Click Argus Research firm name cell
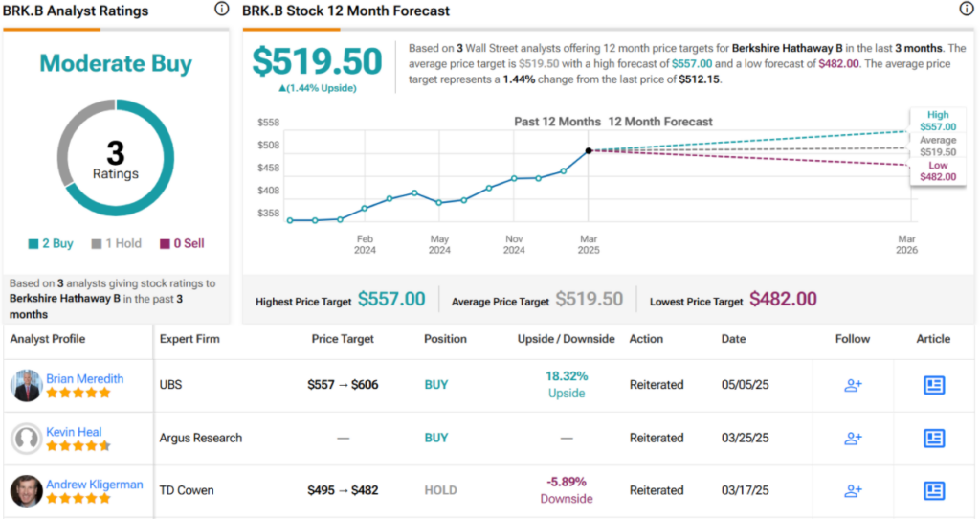The width and height of the screenshot is (980, 519). (x=201, y=439)
